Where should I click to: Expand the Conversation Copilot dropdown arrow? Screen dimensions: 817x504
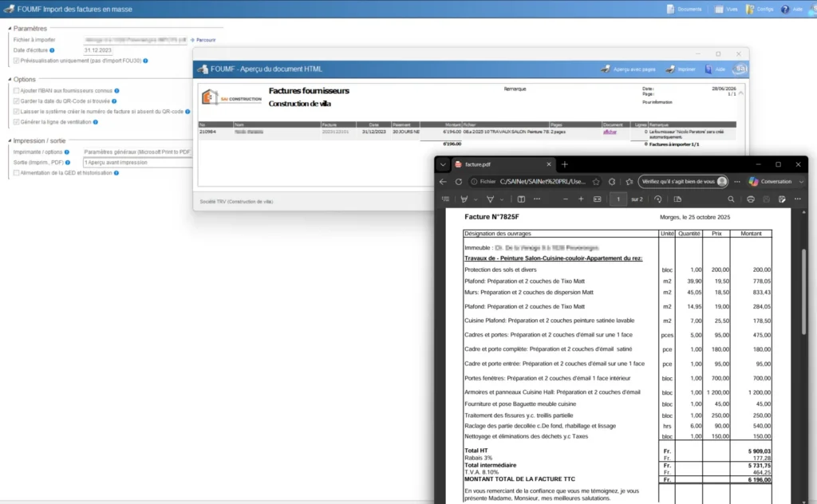click(801, 182)
